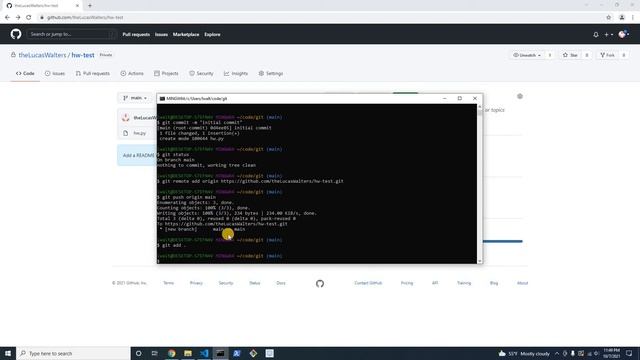The width and height of the screenshot is (640, 360).
Task: Bookmark the page with the star icon
Action: point(609,18)
